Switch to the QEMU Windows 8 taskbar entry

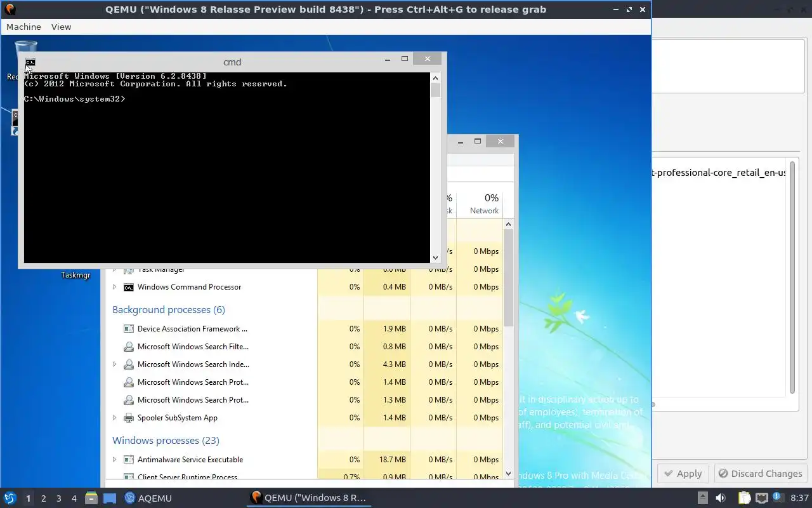[x=309, y=498]
